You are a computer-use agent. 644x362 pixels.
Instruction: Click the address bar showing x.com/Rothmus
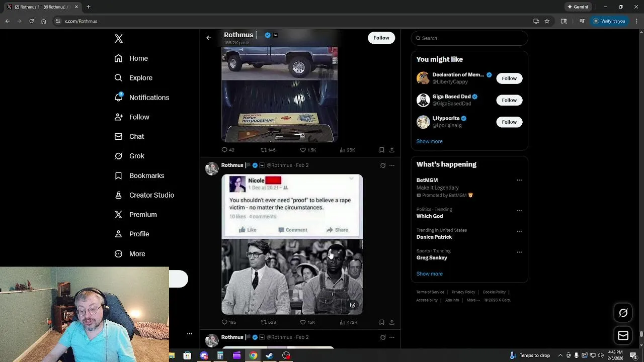click(292, 21)
